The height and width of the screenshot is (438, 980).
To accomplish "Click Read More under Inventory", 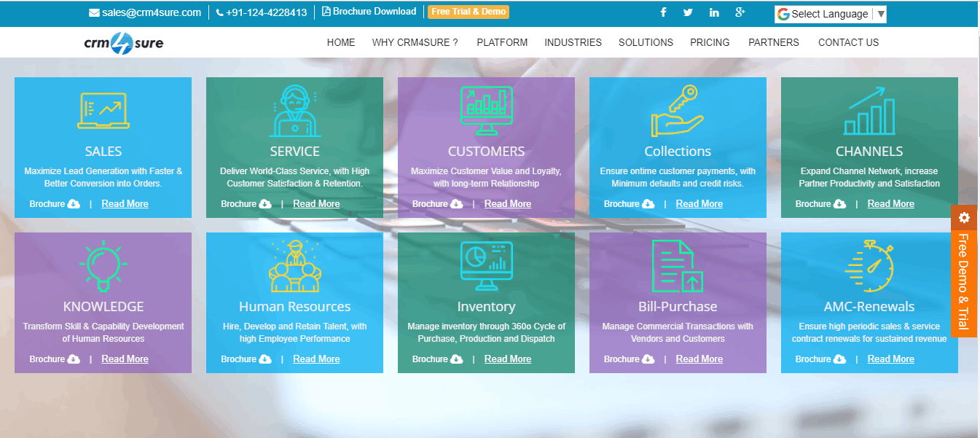I will click(508, 359).
